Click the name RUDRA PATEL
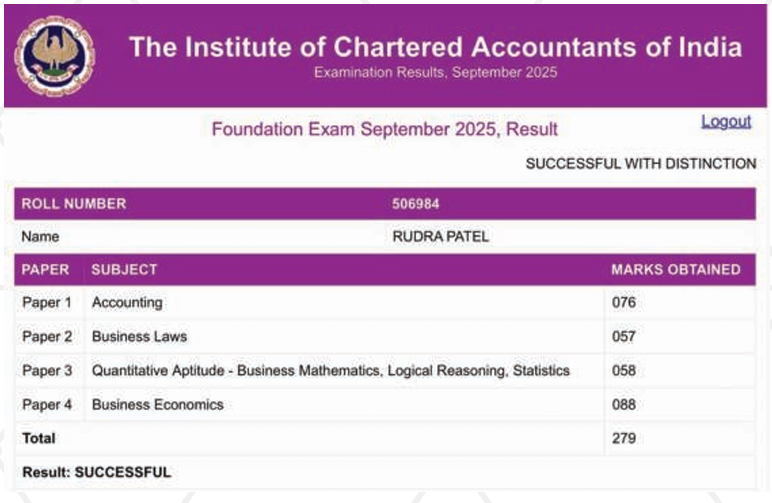This screenshot has height=503, width=772. (x=441, y=237)
